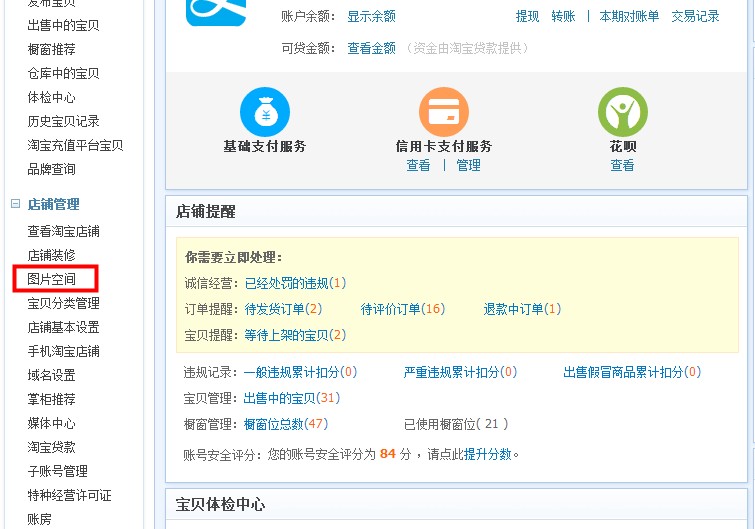The height and width of the screenshot is (529, 755).
Task: Open 仓库中的宝贝 sidebar item
Action: click(64, 73)
